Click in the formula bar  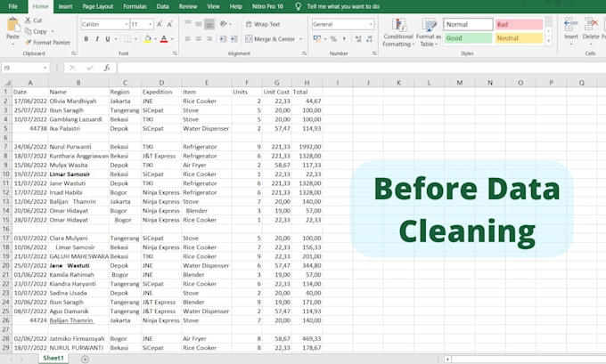point(361,68)
